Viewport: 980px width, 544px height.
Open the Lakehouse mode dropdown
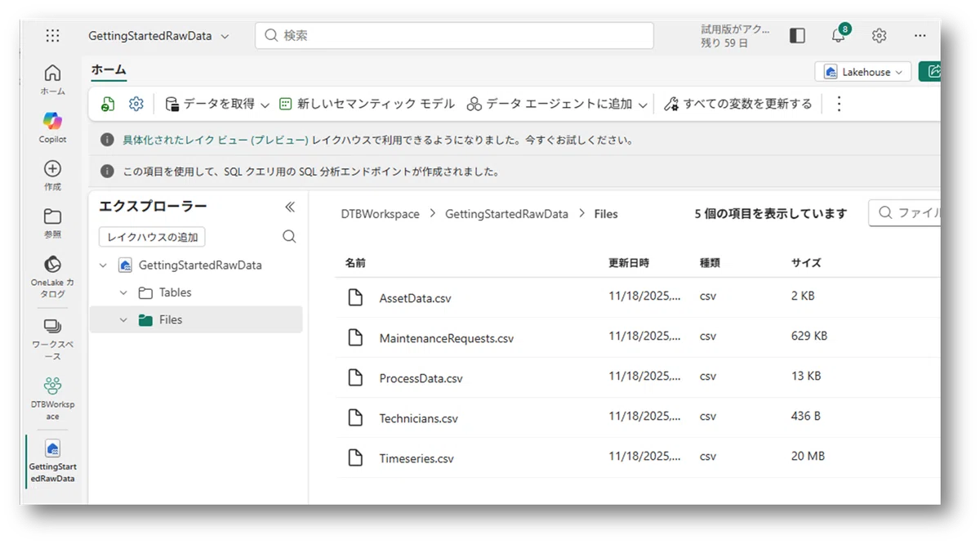pos(863,72)
